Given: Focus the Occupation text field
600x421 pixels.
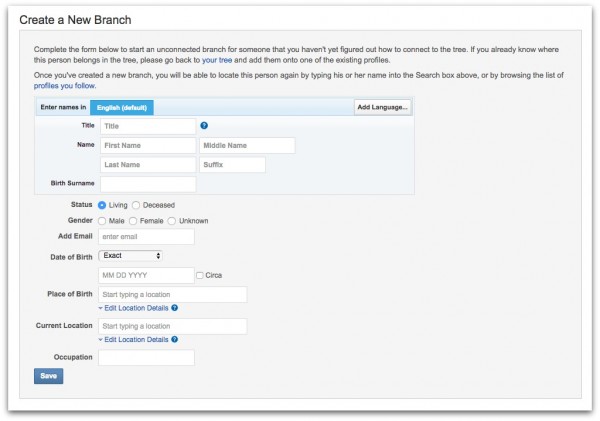Looking at the screenshot, I should (146, 357).
